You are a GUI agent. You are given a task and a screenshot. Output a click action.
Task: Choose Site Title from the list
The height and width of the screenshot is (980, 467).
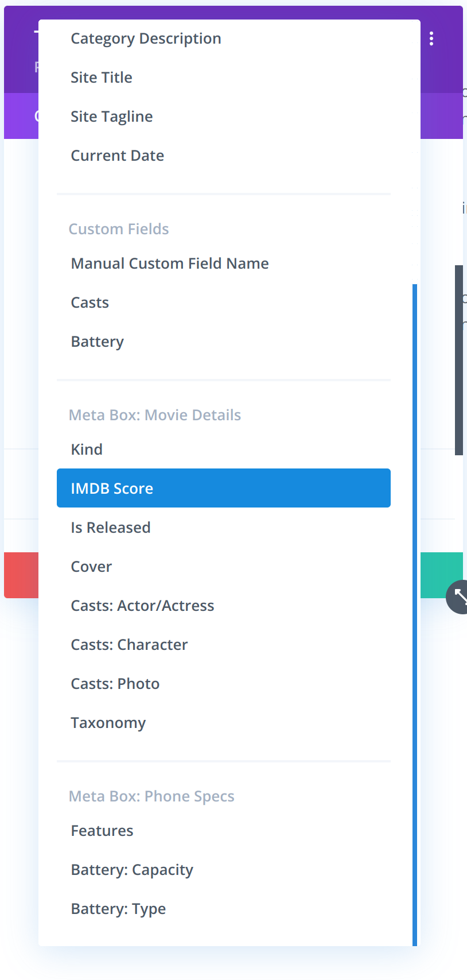coord(102,78)
